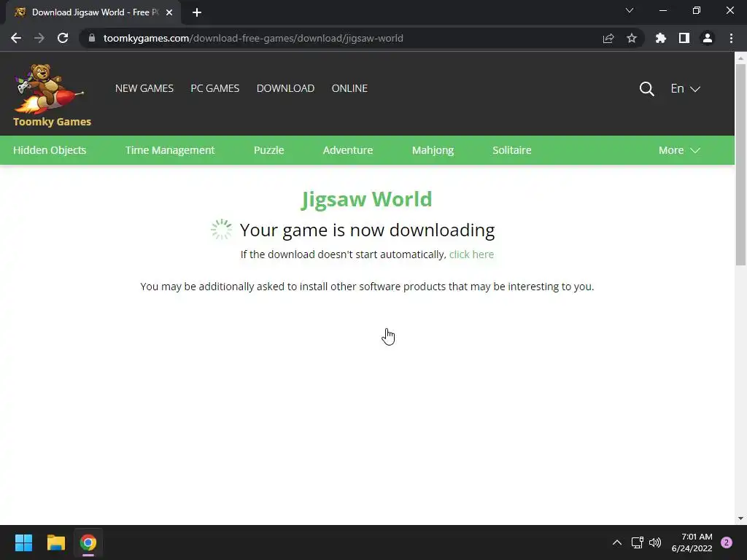Viewport: 747px width, 560px height.
Task: Bookmark this page with the star icon
Action: [x=632, y=38]
